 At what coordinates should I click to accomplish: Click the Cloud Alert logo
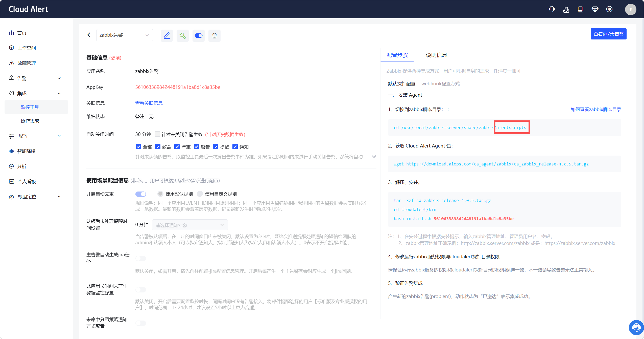coord(28,9)
